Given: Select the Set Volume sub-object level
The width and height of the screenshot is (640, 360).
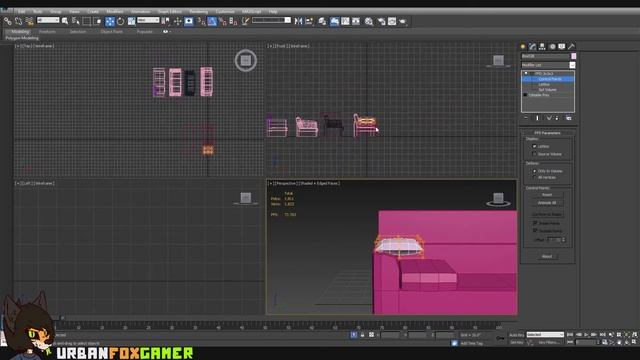Looking at the screenshot, I should pyautogui.click(x=547, y=89).
